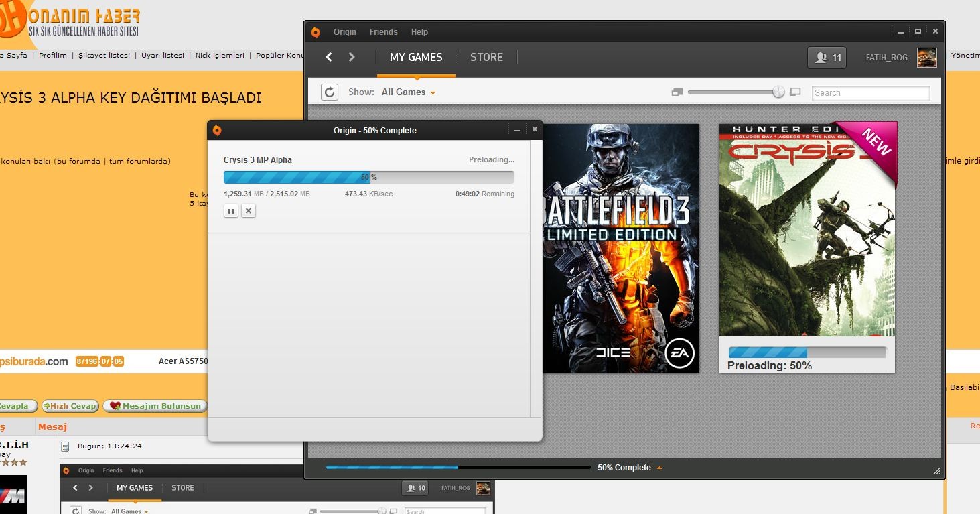Select the Crysis 3 Hunter Edition cover

[808, 229]
